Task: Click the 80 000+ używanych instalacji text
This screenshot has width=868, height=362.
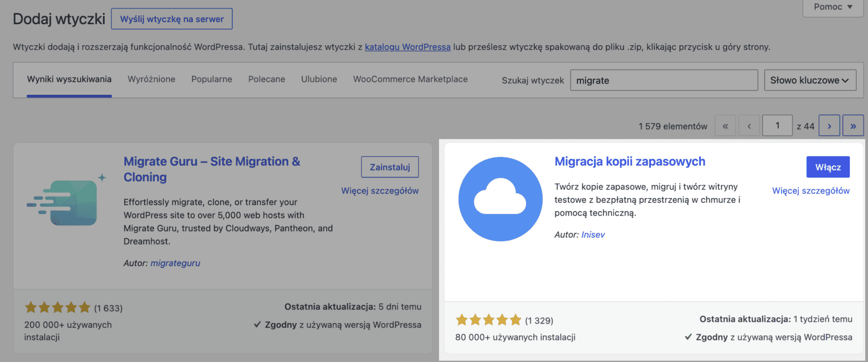Action: (515, 338)
